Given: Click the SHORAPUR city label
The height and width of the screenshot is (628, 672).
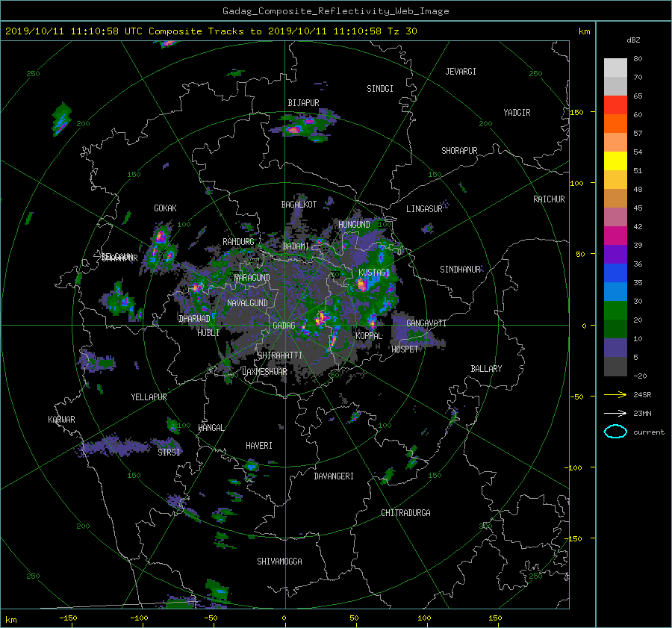Looking at the screenshot, I should click(459, 151).
